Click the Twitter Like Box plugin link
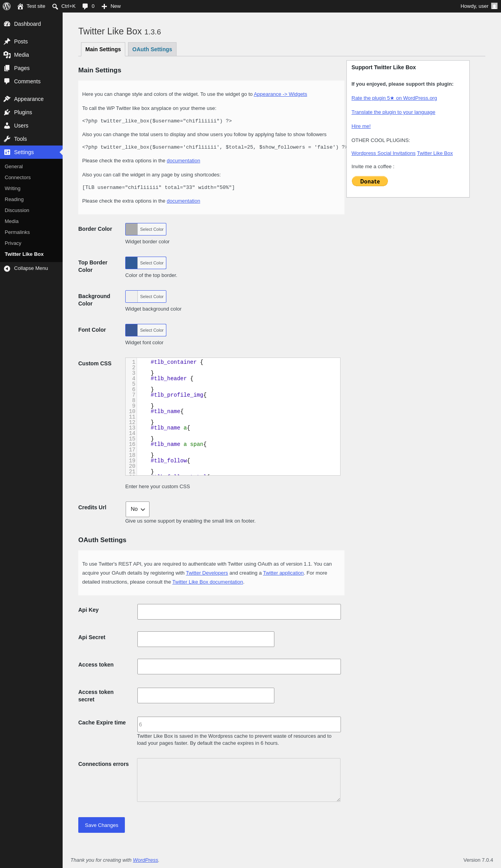Image resolution: width=501 pixels, height=868 pixels. (x=435, y=153)
